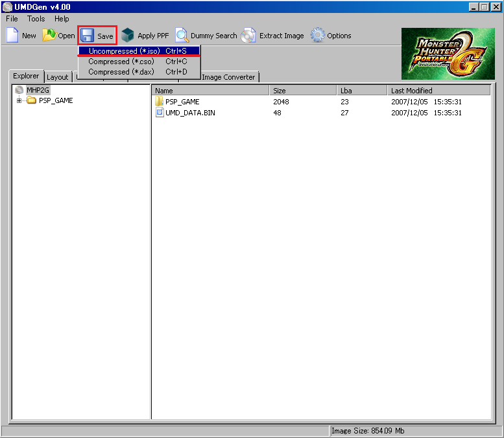Click the Apply PPF cube icon
504x438 pixels.
click(x=128, y=35)
